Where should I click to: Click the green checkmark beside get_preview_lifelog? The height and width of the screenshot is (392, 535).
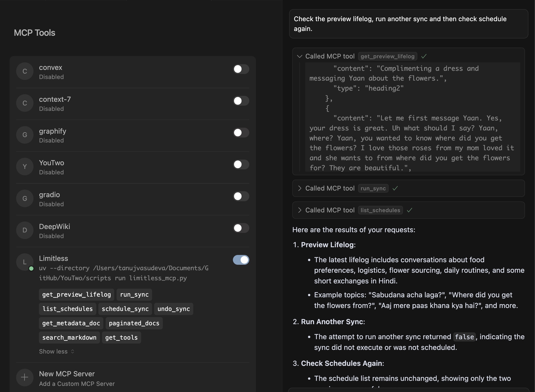(x=424, y=56)
